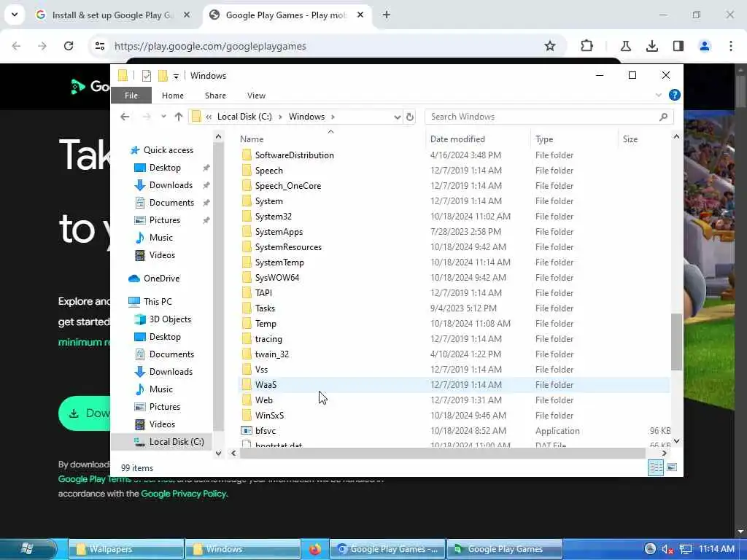Sort by Type column header
747x560 pixels.
click(544, 139)
